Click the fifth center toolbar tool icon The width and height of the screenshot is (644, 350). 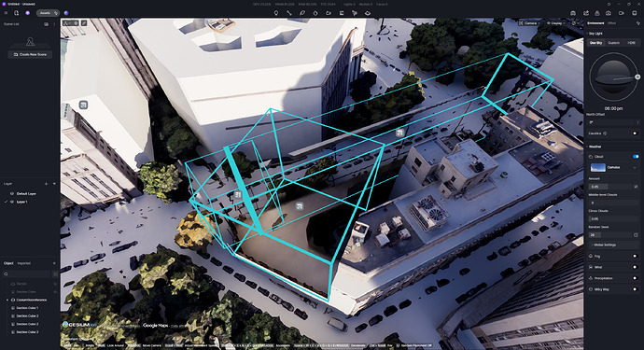click(329, 13)
